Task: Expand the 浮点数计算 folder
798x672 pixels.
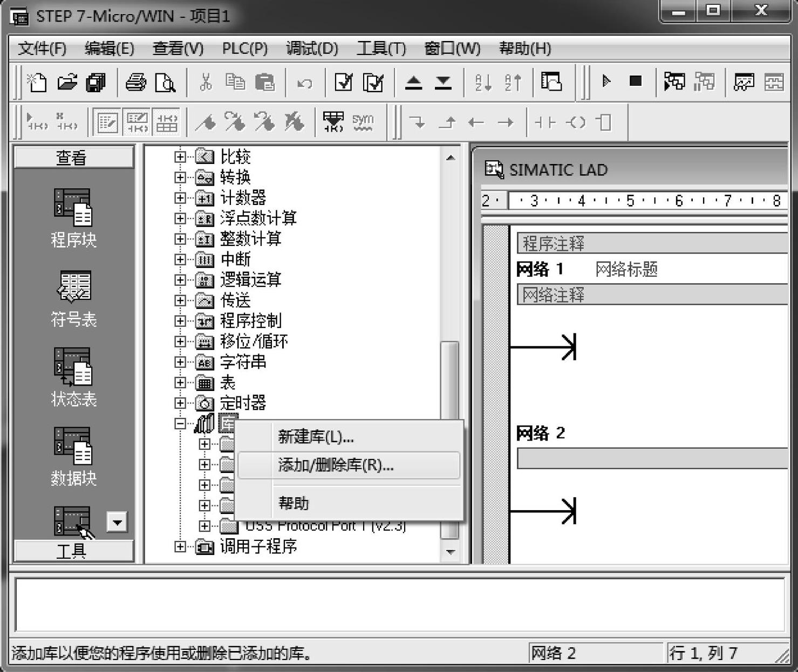Action: [x=180, y=218]
